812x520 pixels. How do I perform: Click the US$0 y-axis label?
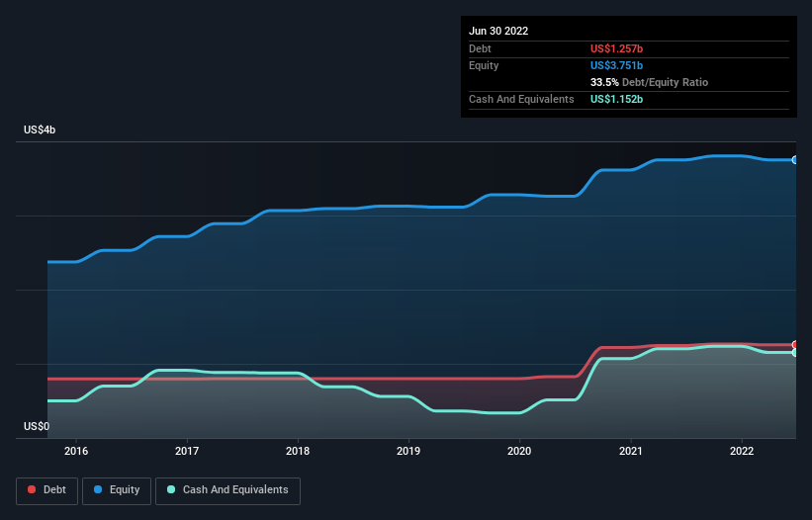37,426
